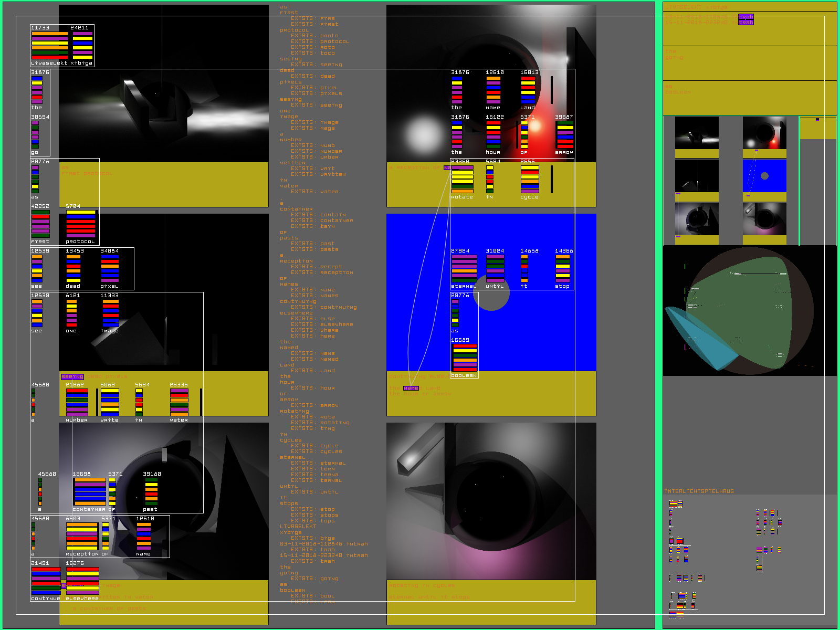
Task: Select the 'rotate' color-bar glyph
Action: pyautogui.click(x=462, y=179)
